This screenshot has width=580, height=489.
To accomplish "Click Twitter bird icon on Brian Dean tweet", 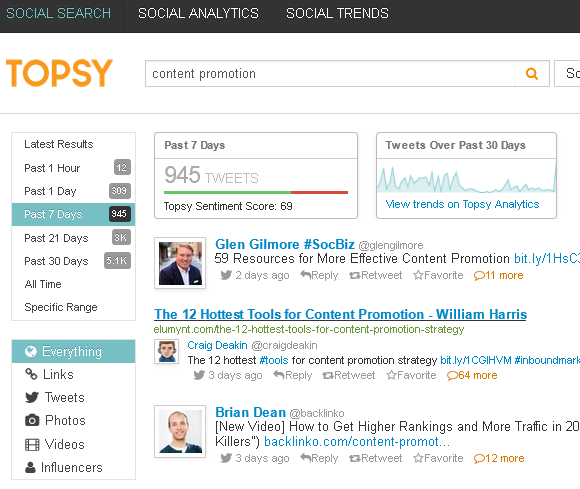I will [x=226, y=458].
